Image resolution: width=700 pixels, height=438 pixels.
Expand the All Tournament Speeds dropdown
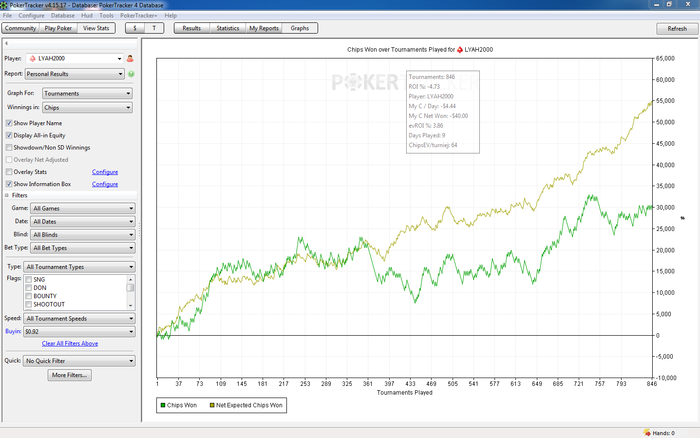(79, 318)
